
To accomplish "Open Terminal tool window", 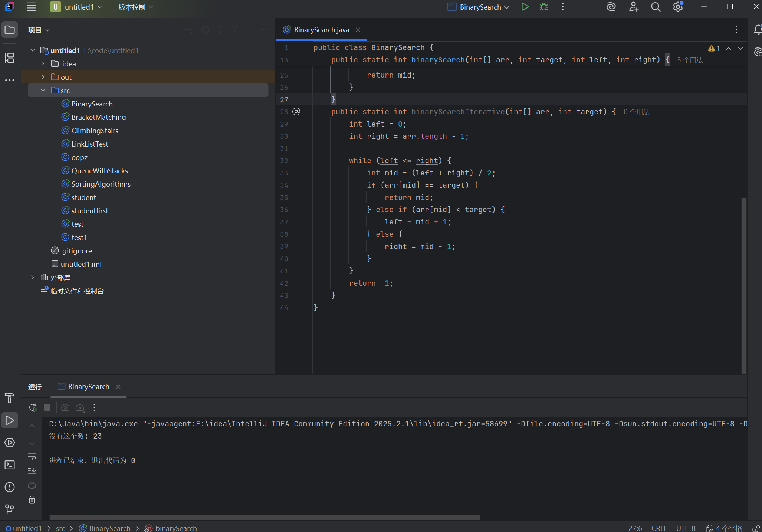I will pos(10,465).
